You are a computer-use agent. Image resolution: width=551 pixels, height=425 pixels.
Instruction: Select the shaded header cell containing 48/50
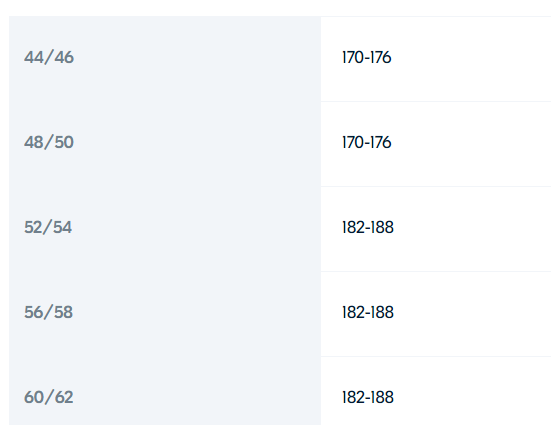pyautogui.click(x=165, y=144)
